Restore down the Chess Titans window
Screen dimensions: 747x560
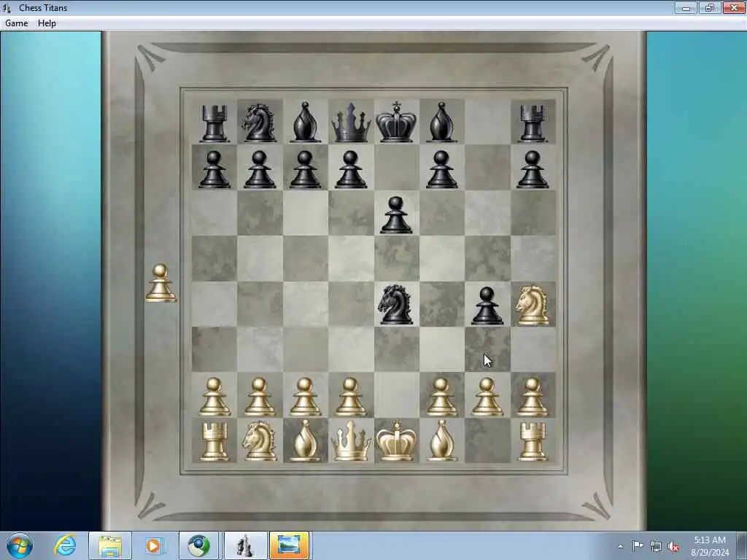pyautogui.click(x=710, y=7)
